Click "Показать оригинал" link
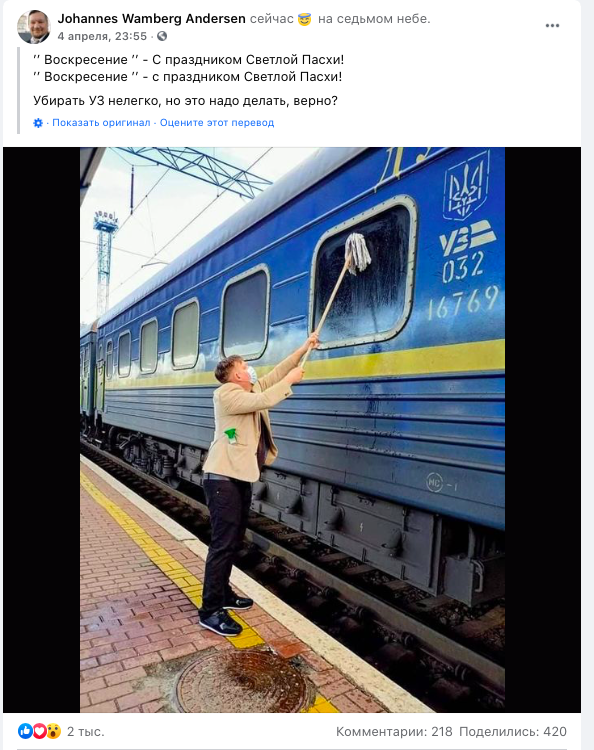The image size is (594, 750). [101, 123]
